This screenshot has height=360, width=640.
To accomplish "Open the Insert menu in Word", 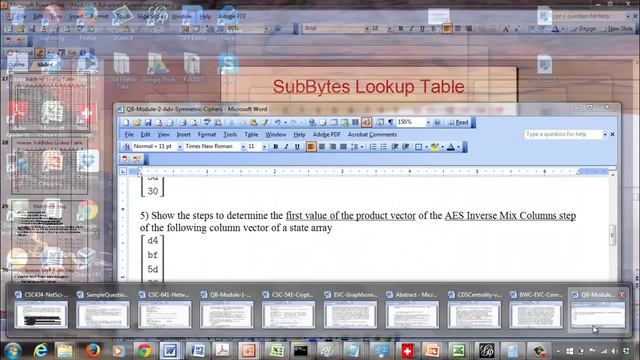I will pos(184,134).
